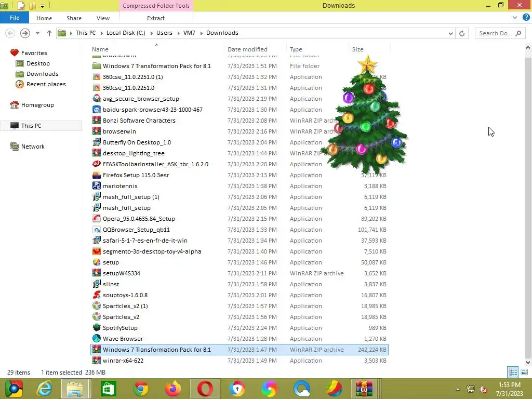Click New folder icon in quick access toolbar
Image resolution: width=532 pixels, height=399 pixels.
coord(33,5)
